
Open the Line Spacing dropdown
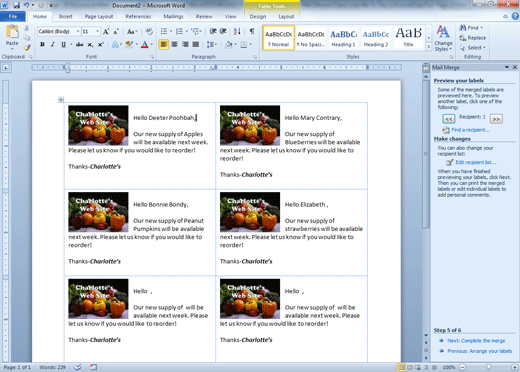point(212,44)
